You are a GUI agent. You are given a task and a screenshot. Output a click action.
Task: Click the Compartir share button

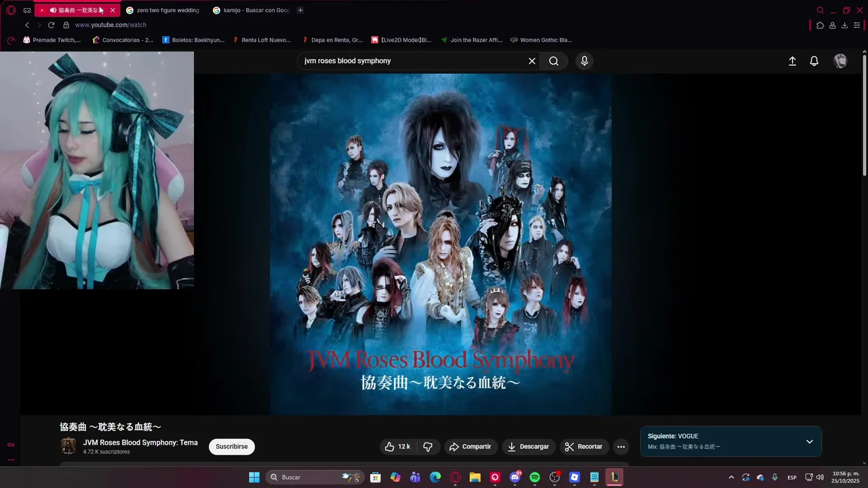[x=470, y=447]
